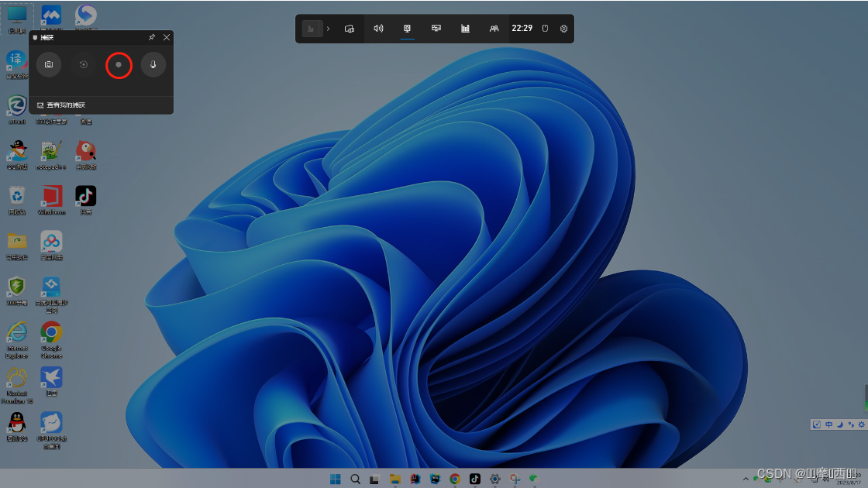Select the Navicat Premium desktop shortcut

coord(17,385)
